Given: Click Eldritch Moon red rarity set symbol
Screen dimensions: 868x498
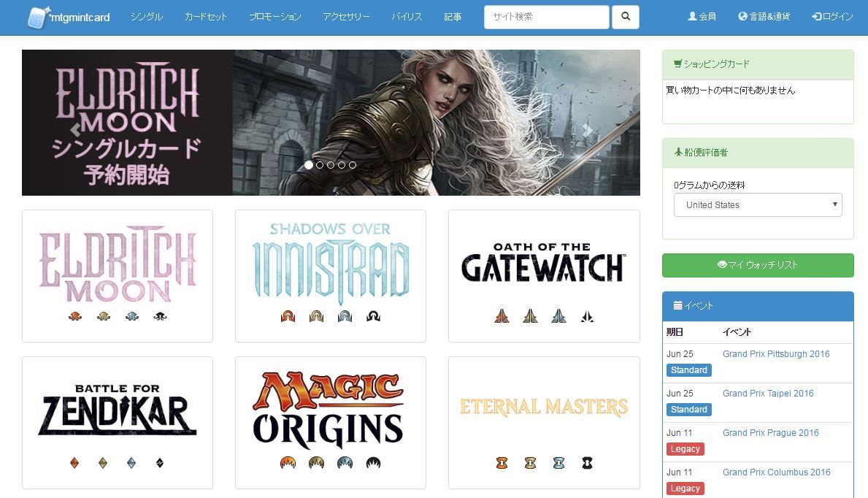Looking at the screenshot, I should click(x=75, y=316).
